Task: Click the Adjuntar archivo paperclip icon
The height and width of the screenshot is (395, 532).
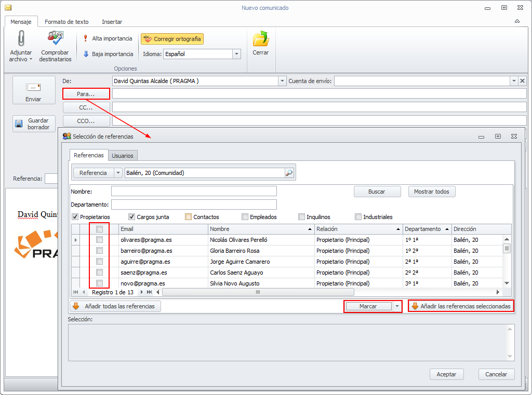Action: click(21, 38)
